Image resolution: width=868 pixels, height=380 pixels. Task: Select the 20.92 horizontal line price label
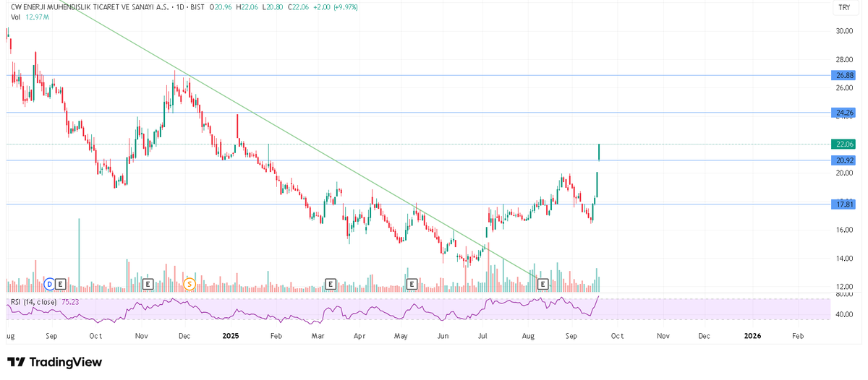[845, 160]
